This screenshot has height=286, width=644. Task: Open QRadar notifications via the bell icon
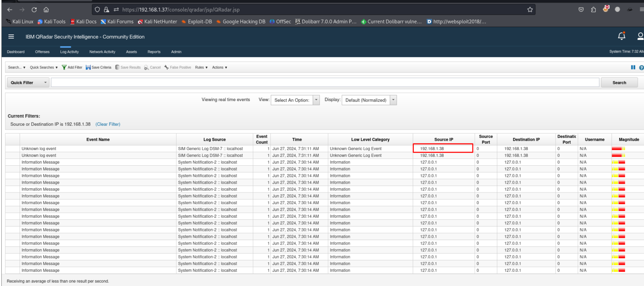click(622, 36)
